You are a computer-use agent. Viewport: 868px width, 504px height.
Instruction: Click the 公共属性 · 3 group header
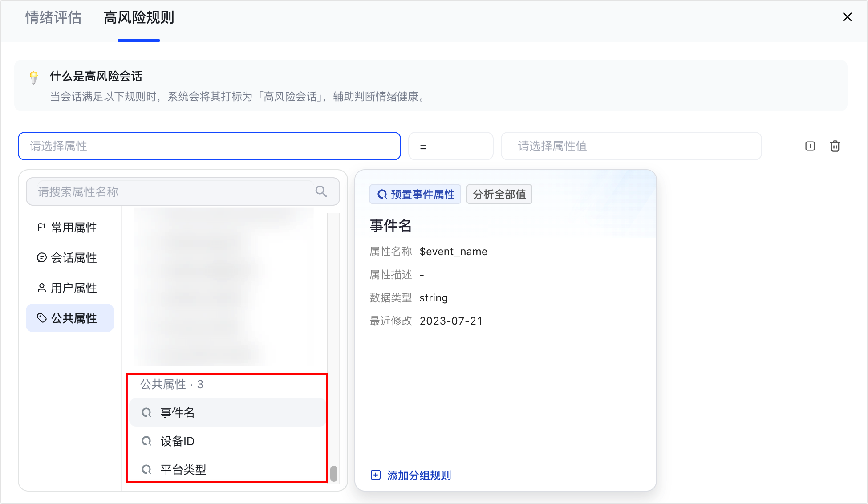pyautogui.click(x=172, y=384)
